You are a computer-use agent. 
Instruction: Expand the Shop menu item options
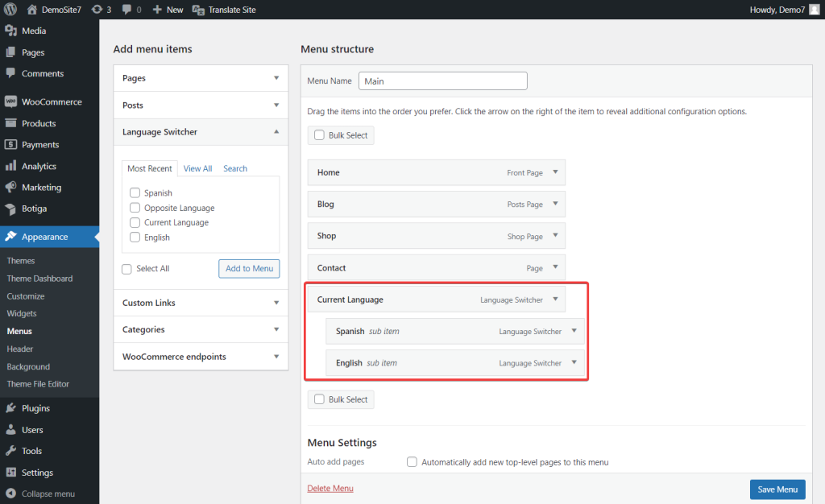(555, 235)
